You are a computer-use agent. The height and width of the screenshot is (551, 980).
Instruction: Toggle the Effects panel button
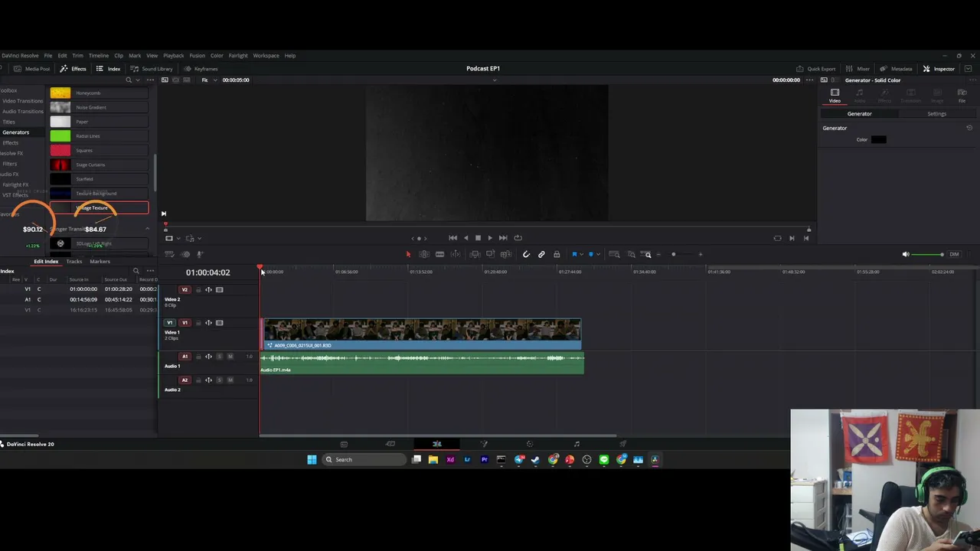tap(73, 69)
